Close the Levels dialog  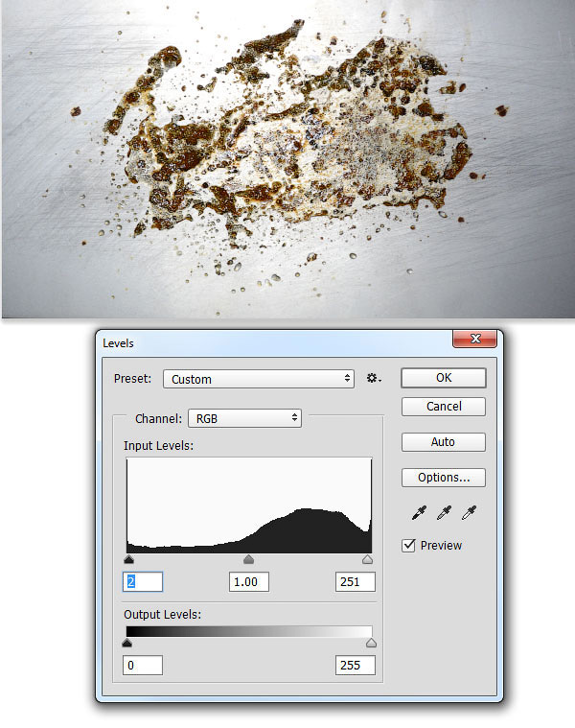pos(474,339)
